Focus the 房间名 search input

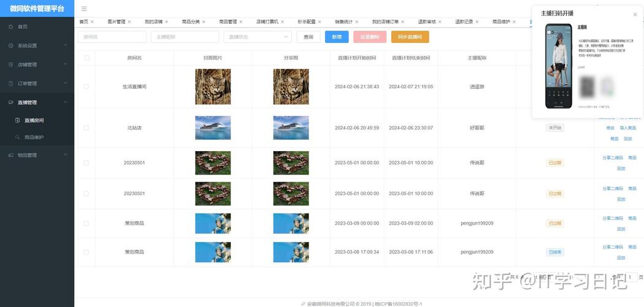click(112, 37)
